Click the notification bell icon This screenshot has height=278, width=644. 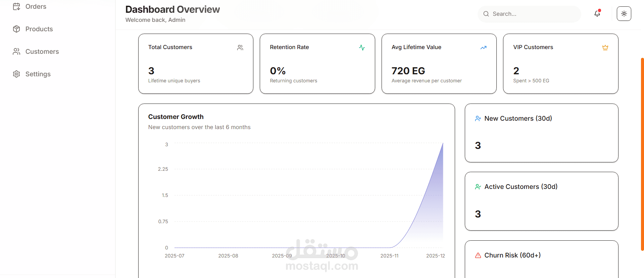[597, 13]
